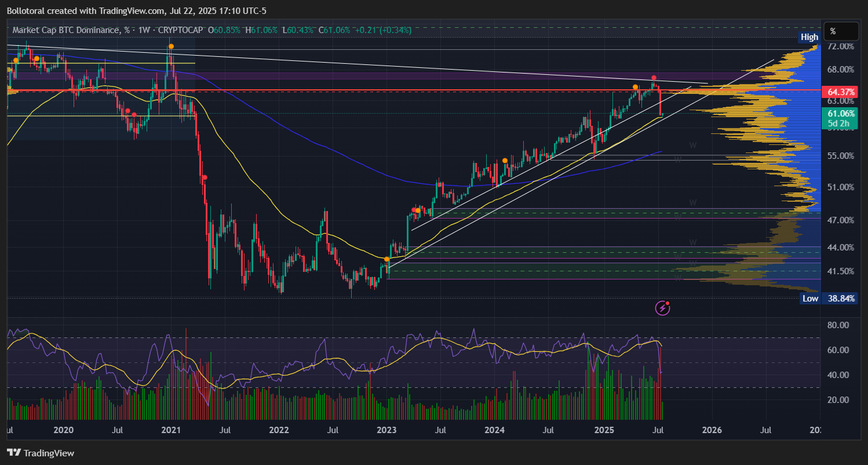Click the TradingView logo at bottom left

coord(41,453)
